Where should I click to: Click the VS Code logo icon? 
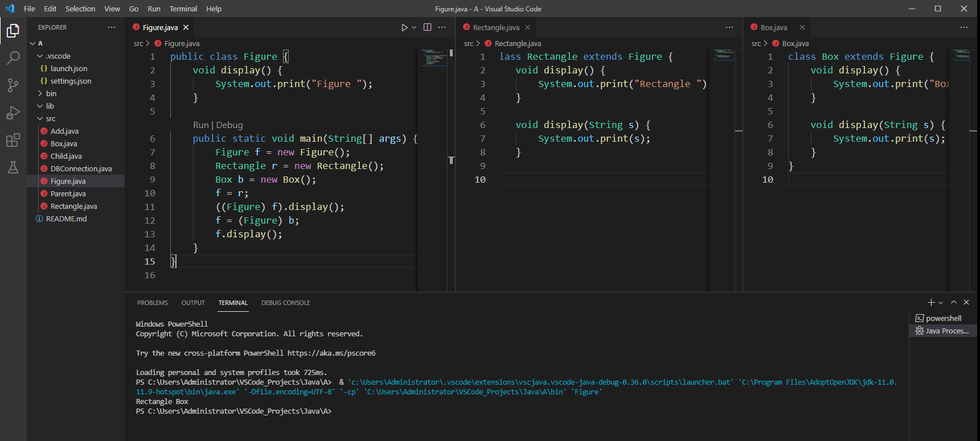click(10, 9)
